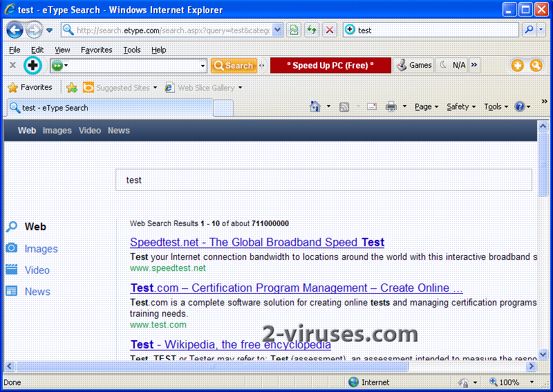The width and height of the screenshot is (553, 392).
Task: Click the News icon in sidebar
Action: click(11, 291)
